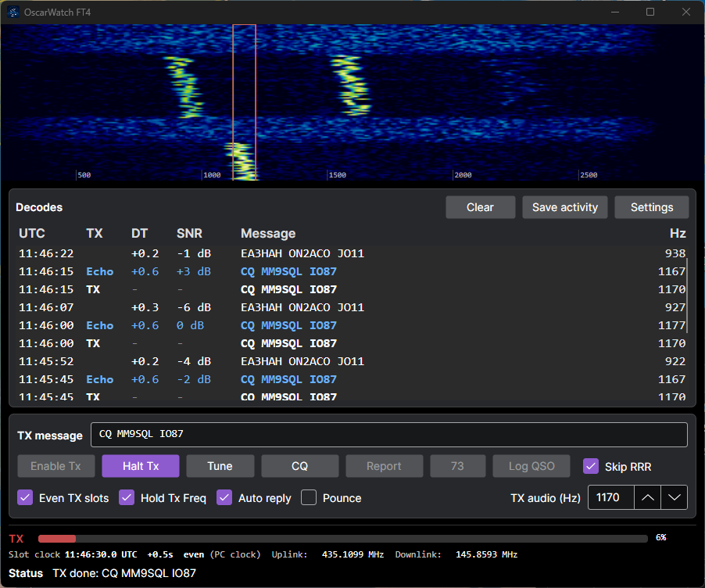Select the 11:46:15 Echo CQ MM9SQL row
The image size is (705, 588).
pyautogui.click(x=352, y=272)
